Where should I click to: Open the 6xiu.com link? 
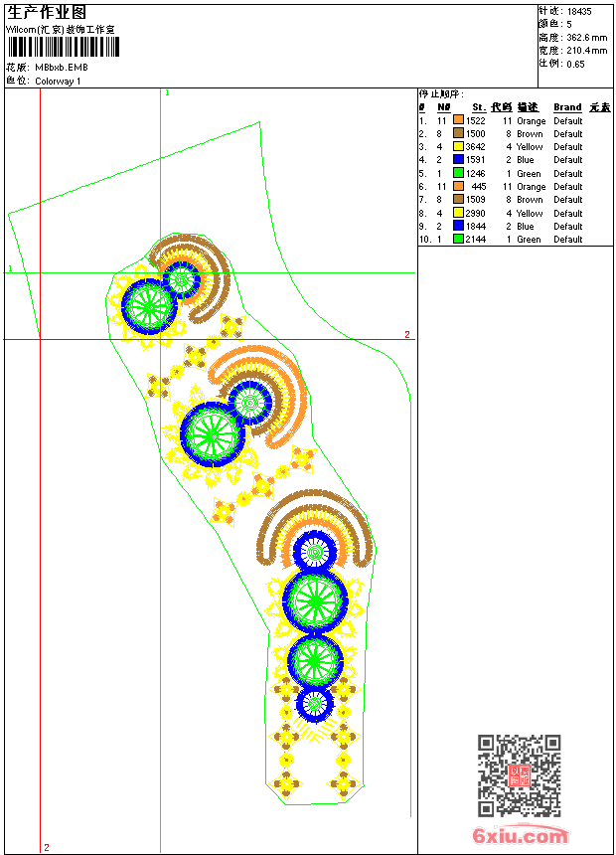(521, 835)
